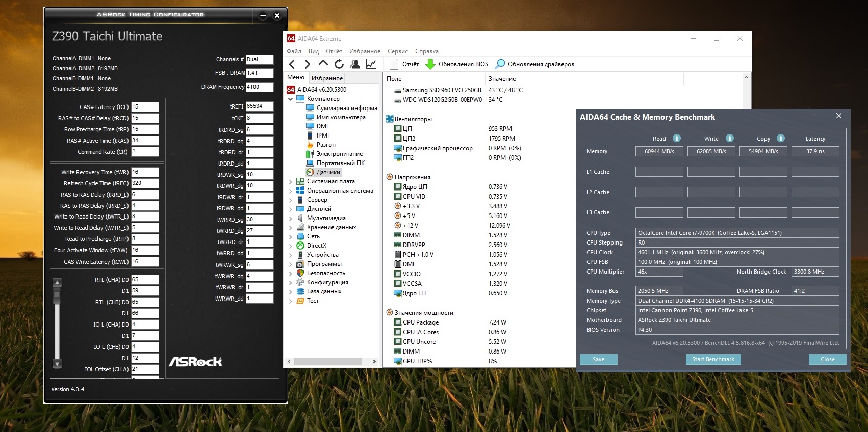The image size is (868, 432).
Task: Expand the Мультимедиа tree node
Action: click(x=291, y=218)
